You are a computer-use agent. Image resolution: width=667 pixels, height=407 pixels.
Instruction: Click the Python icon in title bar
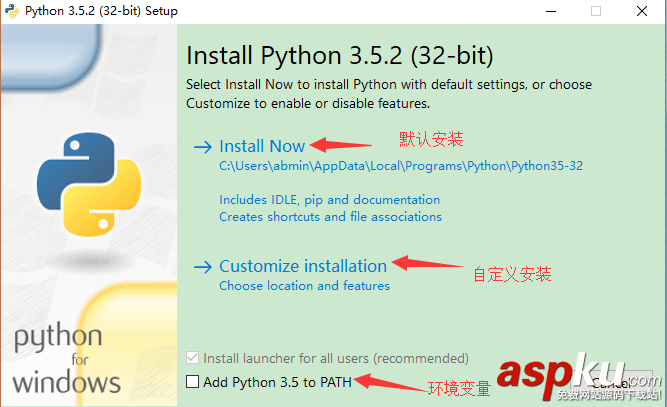pyautogui.click(x=12, y=11)
